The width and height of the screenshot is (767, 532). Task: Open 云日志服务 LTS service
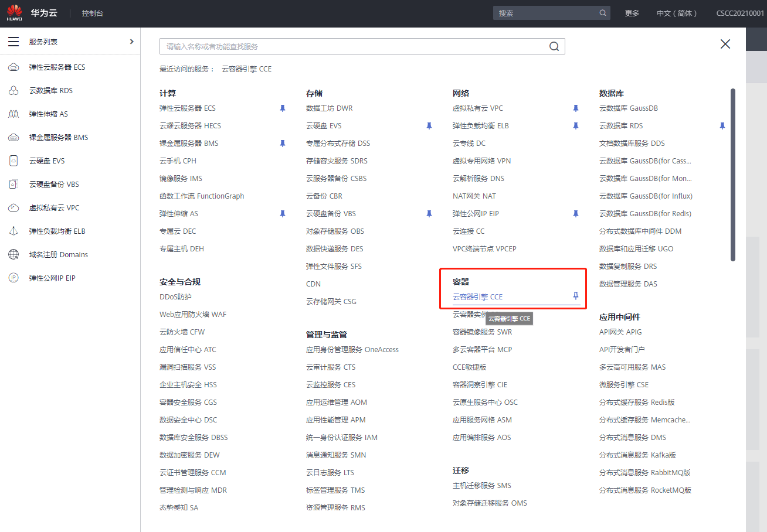[x=330, y=473]
